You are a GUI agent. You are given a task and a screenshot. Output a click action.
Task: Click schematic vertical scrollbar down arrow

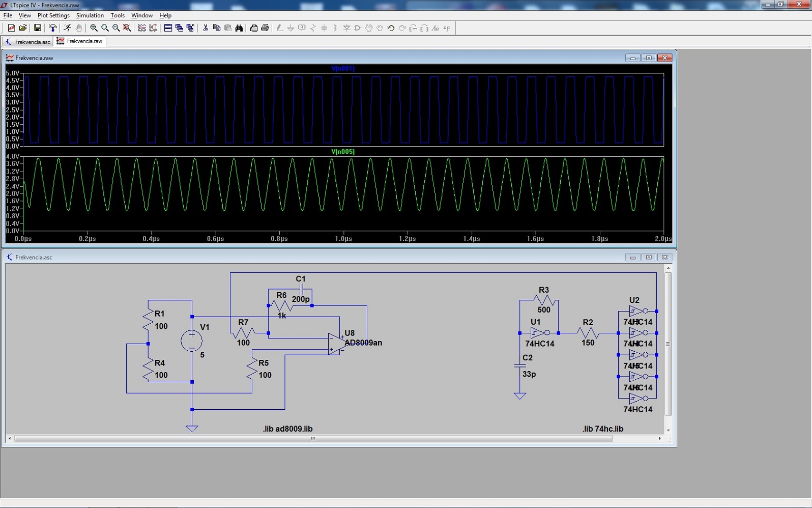point(668,430)
